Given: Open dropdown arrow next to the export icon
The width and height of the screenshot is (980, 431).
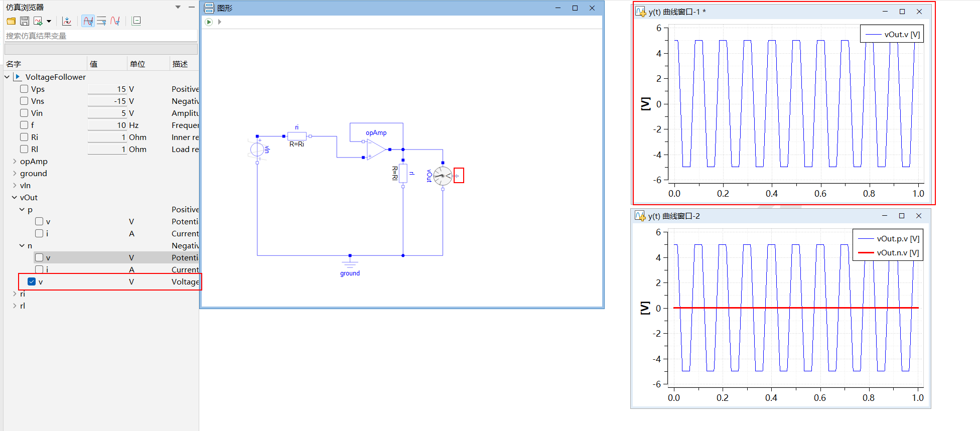Looking at the screenshot, I should click(49, 21).
